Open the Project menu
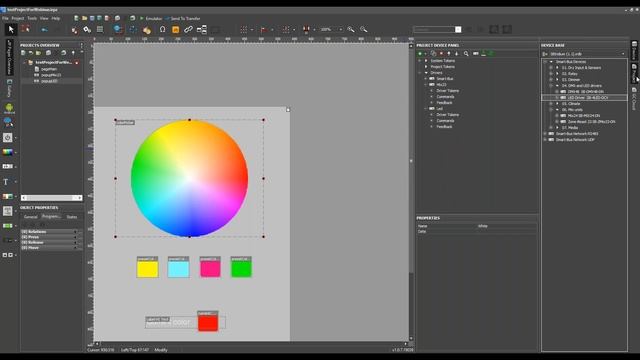This screenshot has height=360, width=640. (18, 18)
